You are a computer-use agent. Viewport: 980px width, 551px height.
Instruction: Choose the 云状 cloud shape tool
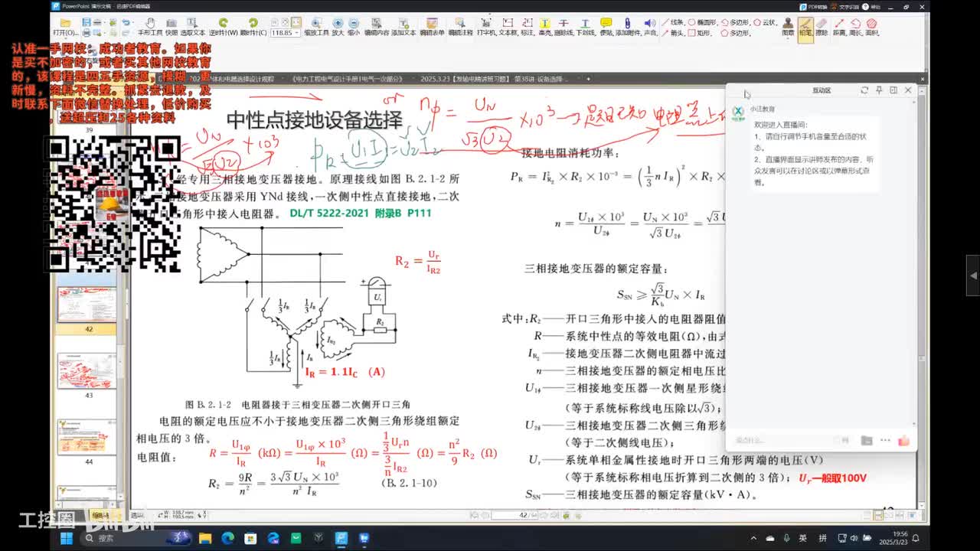[x=766, y=22]
